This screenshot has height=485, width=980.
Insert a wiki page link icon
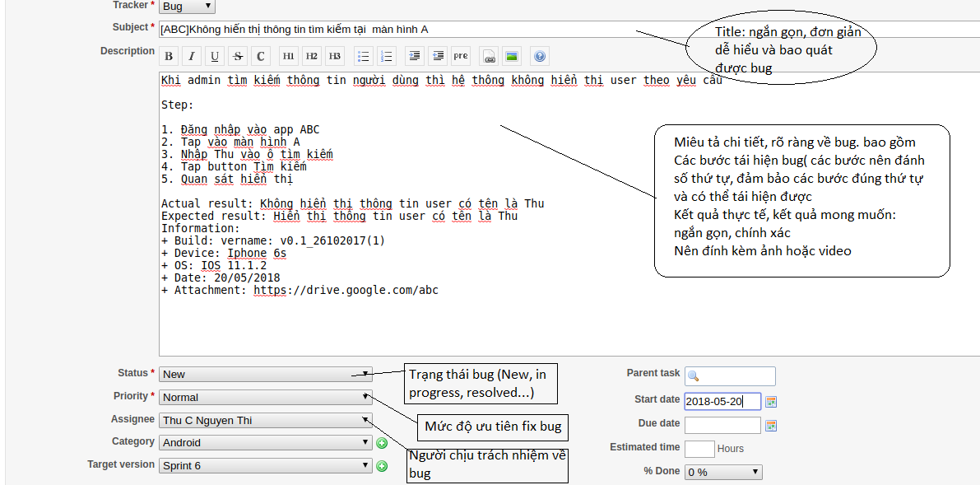coord(489,56)
